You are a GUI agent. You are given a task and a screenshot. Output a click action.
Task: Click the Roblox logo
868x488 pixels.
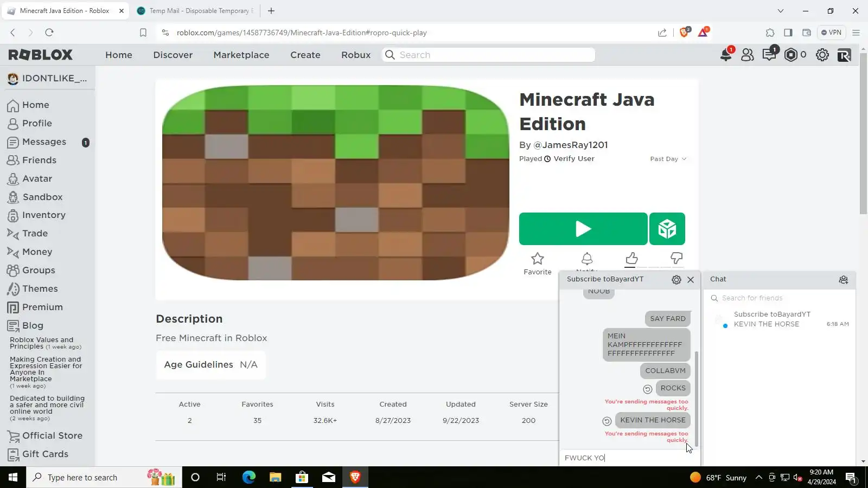coord(41,55)
